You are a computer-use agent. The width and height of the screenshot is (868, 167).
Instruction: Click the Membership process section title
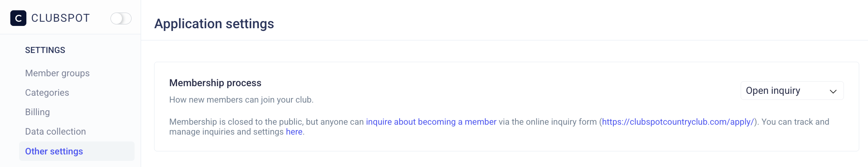click(215, 83)
